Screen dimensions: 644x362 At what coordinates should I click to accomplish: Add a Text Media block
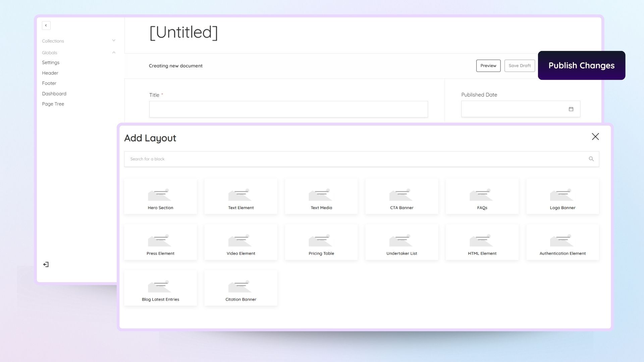[x=321, y=196]
